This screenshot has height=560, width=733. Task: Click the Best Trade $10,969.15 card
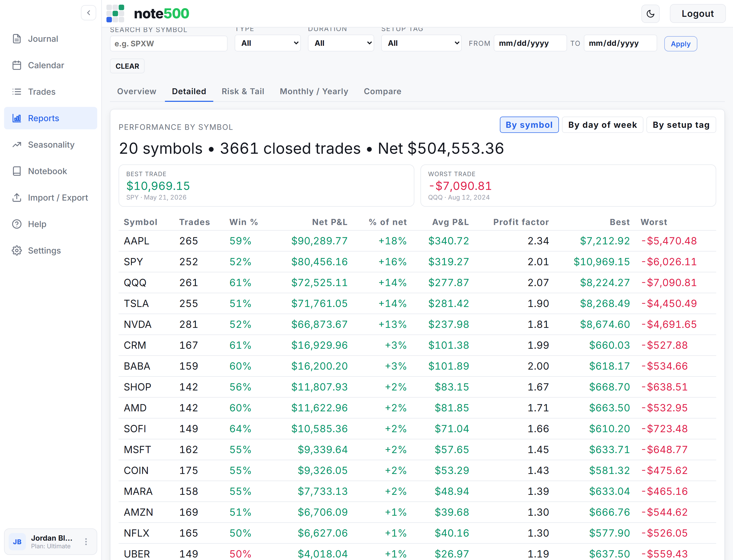[x=266, y=185]
